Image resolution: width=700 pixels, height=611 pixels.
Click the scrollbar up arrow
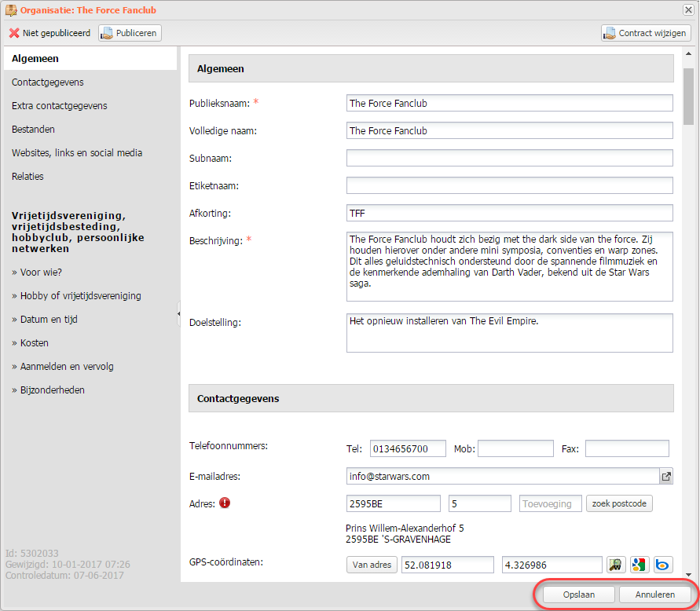688,54
